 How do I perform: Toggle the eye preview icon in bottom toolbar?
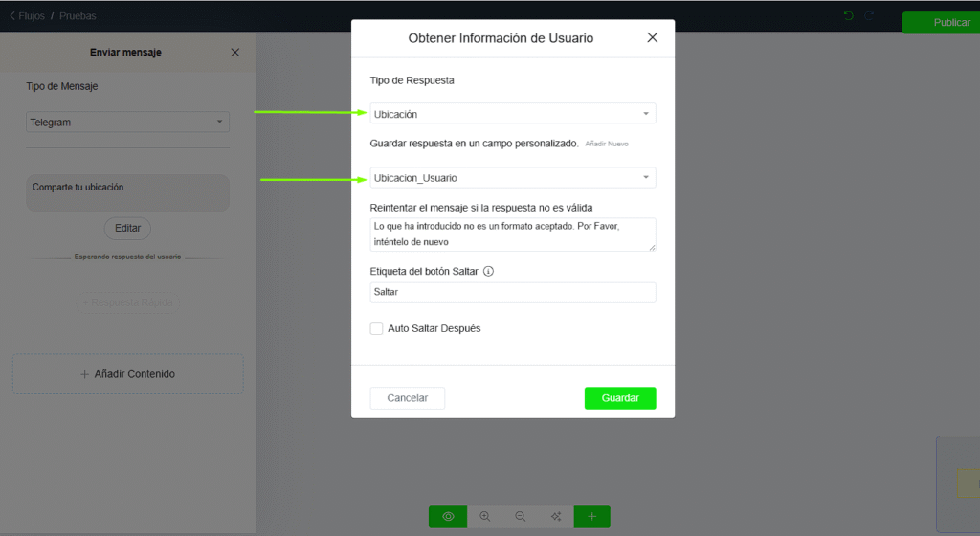[448, 517]
